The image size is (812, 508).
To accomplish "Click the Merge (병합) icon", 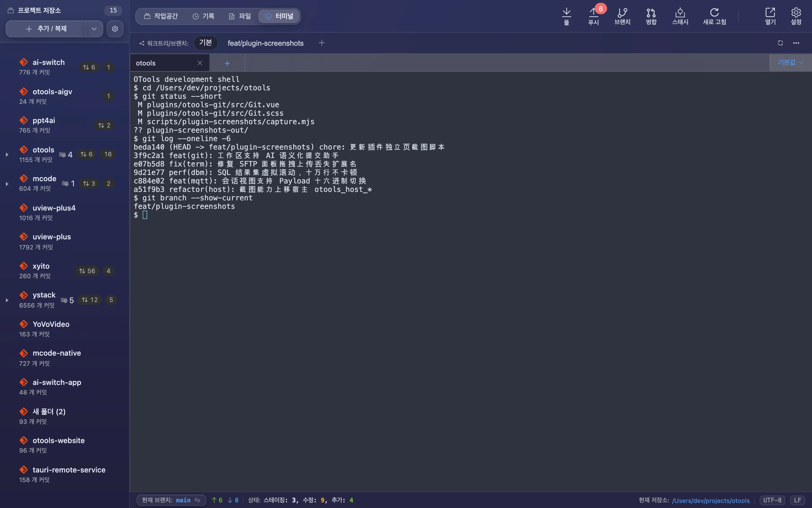I will point(651,16).
